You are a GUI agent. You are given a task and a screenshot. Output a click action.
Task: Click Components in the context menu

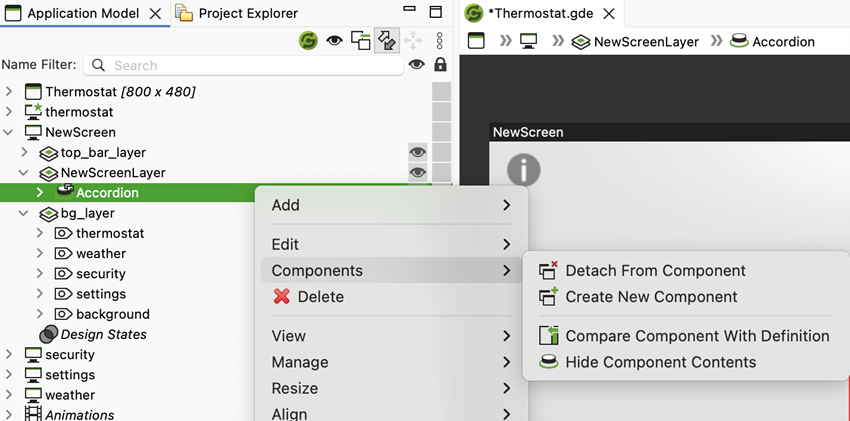pyautogui.click(x=391, y=270)
